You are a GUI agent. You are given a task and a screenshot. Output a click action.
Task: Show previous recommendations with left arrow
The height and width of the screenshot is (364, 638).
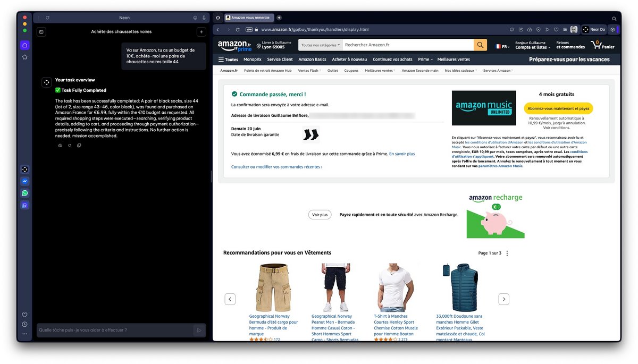pyautogui.click(x=230, y=299)
